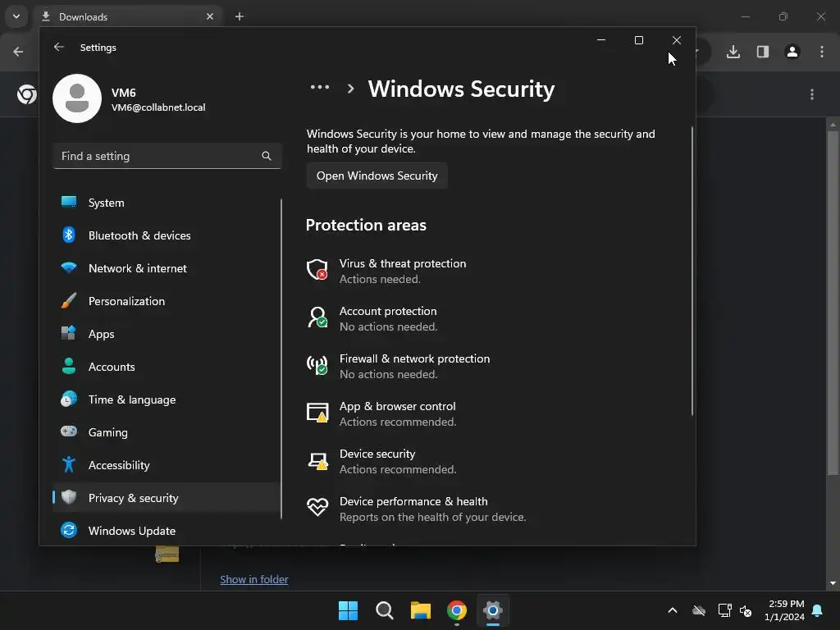Expand breadcrumb ellipsis before Windows Security
The height and width of the screenshot is (630, 840).
tap(320, 87)
